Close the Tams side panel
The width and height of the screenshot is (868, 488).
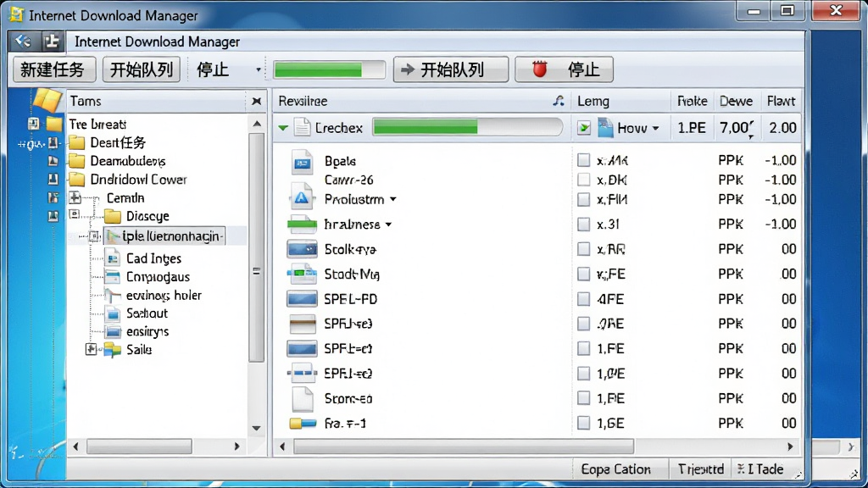pos(256,102)
